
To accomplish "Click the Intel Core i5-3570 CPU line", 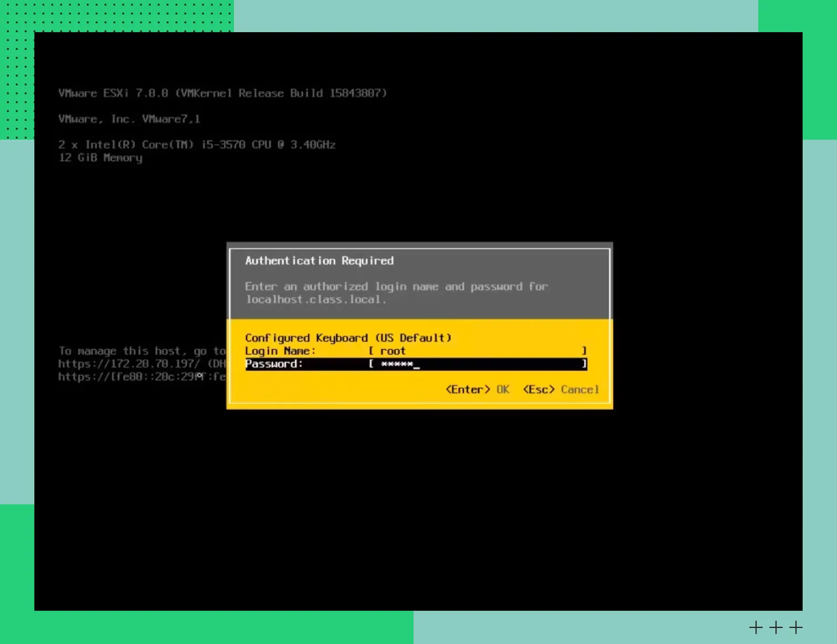I will pos(197,145).
